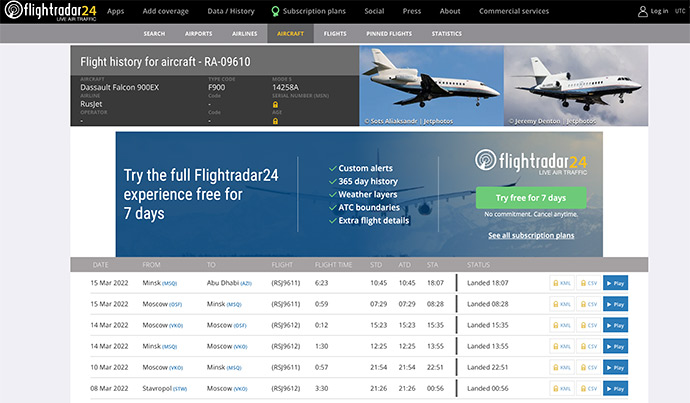Viewport: 690px width, 403px height.
Task: Click the Try free for 7 days button
Action: point(530,197)
